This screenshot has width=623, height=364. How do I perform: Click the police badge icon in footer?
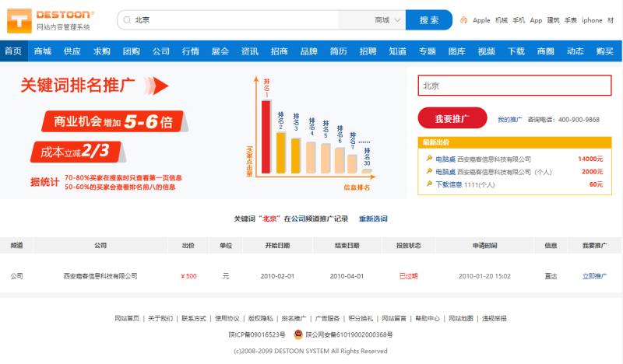(x=298, y=334)
